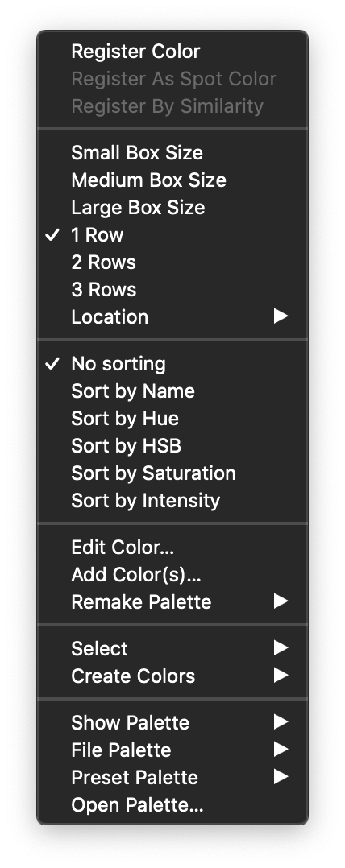Image resolution: width=345 pixels, height=868 pixels.
Task: Open the Create Colors submenu
Action: click(x=172, y=676)
